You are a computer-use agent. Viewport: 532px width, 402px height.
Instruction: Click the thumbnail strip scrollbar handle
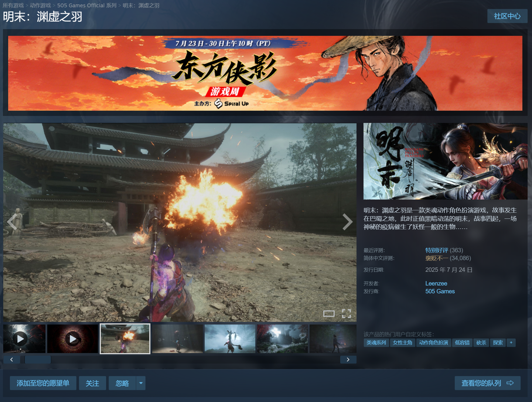pyautogui.click(x=38, y=360)
